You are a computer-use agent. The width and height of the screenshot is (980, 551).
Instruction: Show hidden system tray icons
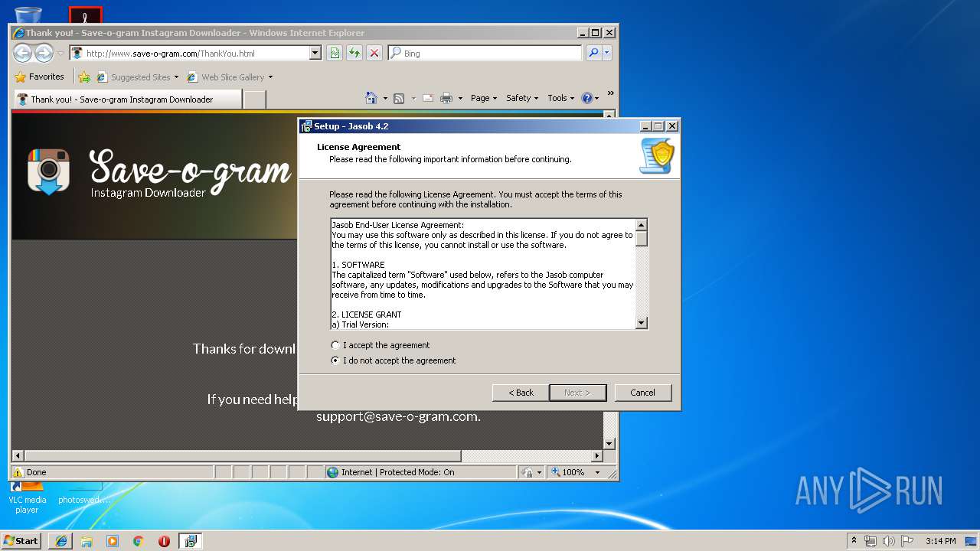854,540
